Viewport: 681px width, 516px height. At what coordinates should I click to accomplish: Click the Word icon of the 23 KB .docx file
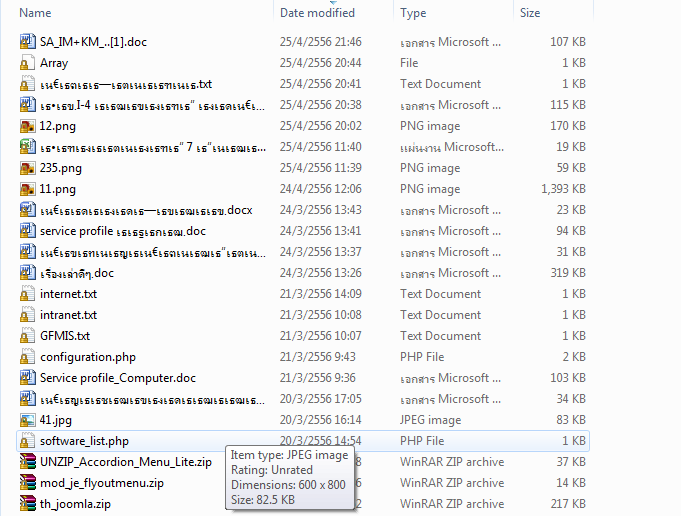click(27, 210)
